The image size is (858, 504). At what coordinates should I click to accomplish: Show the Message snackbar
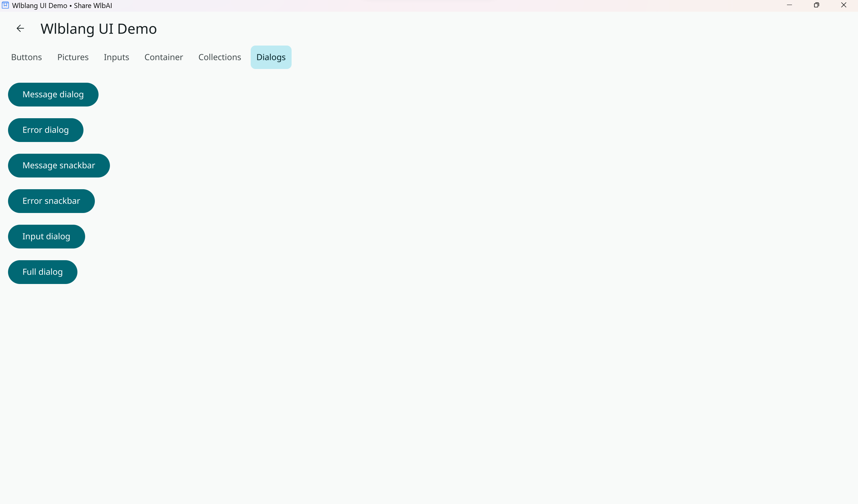(x=59, y=166)
